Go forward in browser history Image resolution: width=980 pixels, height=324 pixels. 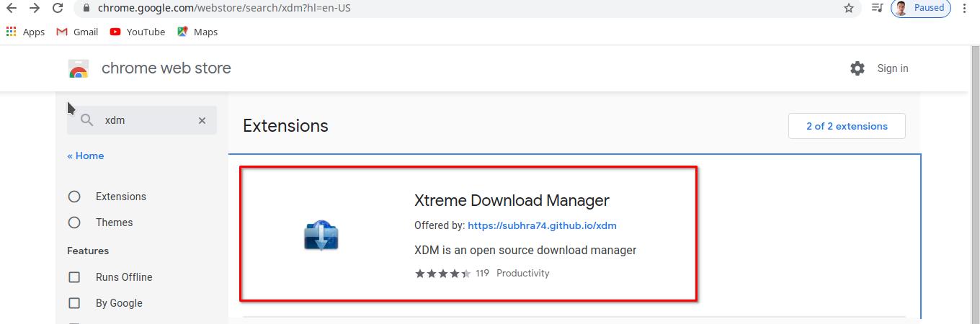tap(34, 8)
